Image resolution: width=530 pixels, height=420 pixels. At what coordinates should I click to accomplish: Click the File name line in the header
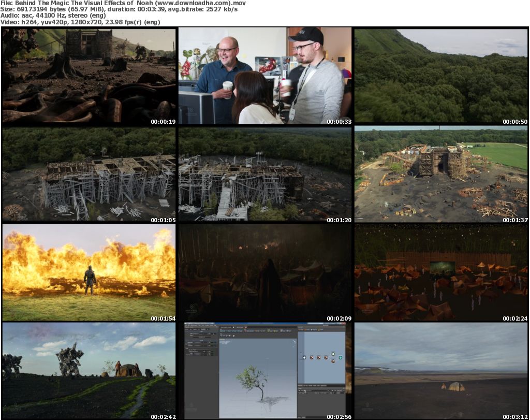point(123,3)
